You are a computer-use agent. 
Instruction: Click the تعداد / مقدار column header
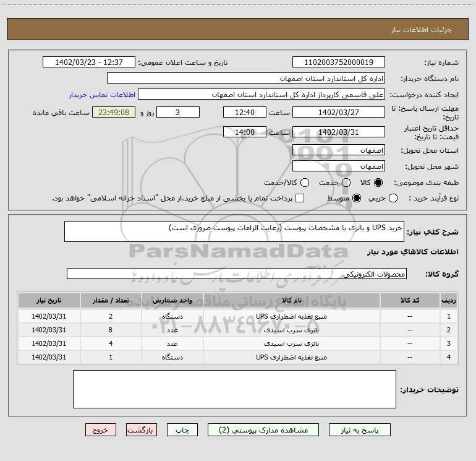111,301
